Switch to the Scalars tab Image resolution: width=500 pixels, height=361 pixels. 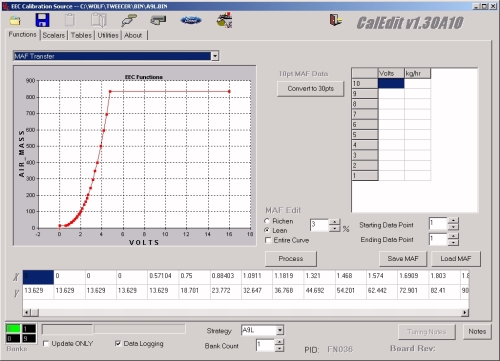click(54, 35)
